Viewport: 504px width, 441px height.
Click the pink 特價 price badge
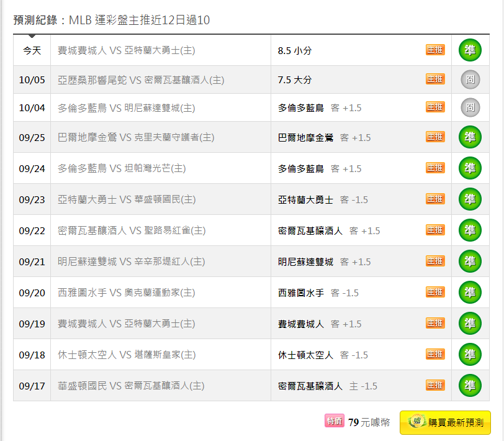(x=335, y=421)
